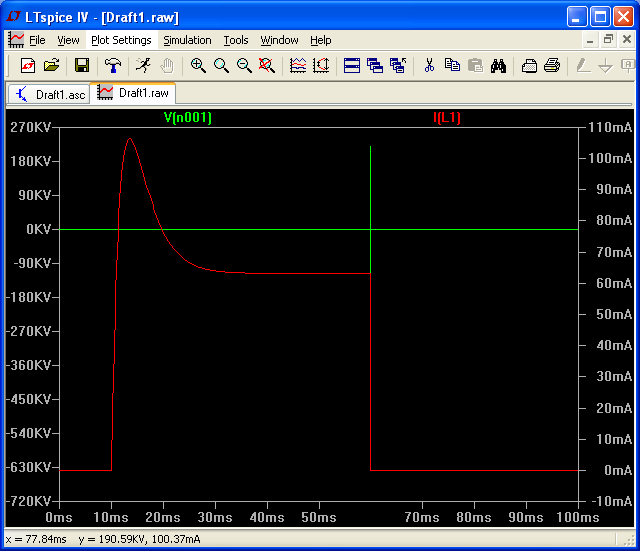Viewport: 640px width, 551px height.
Task: Click the Zoom In magnifier icon
Action: (x=198, y=65)
